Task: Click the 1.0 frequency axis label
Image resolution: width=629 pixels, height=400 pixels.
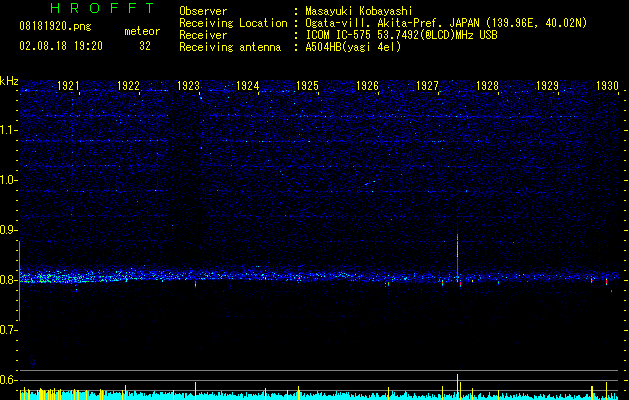Action: (x=8, y=180)
